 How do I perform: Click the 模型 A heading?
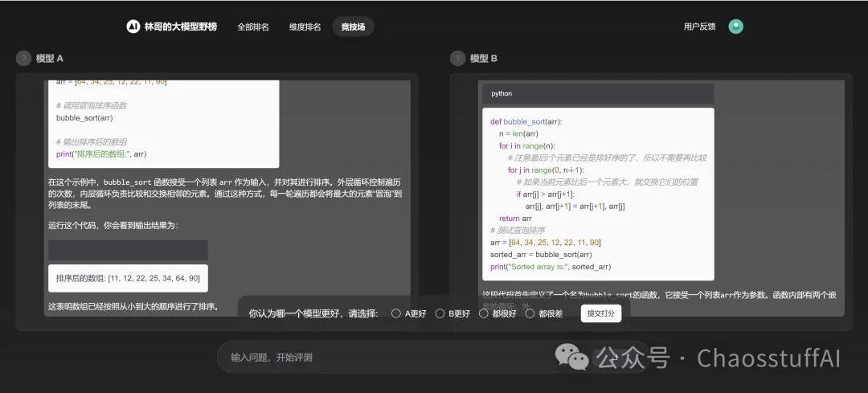point(49,58)
